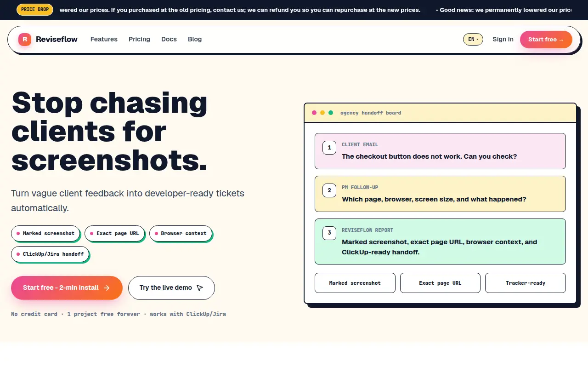
Task: Visit the Blog from the navbar
Action: pos(195,40)
